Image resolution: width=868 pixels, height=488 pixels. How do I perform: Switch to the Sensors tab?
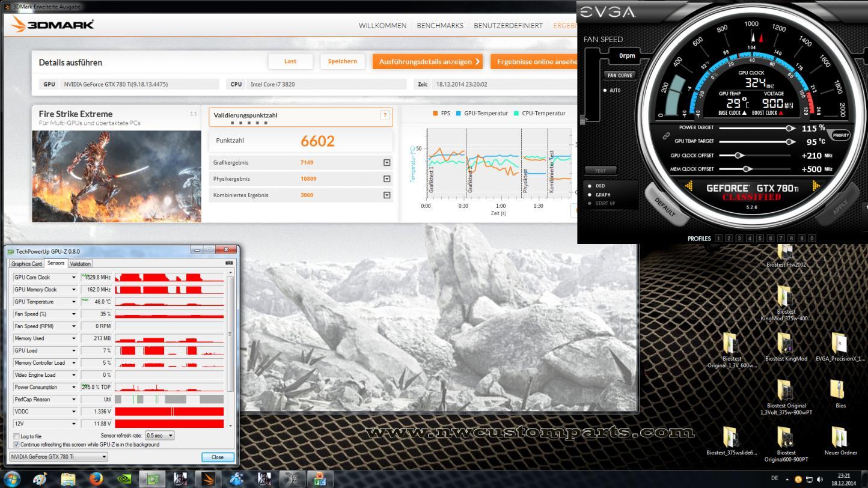click(56, 263)
